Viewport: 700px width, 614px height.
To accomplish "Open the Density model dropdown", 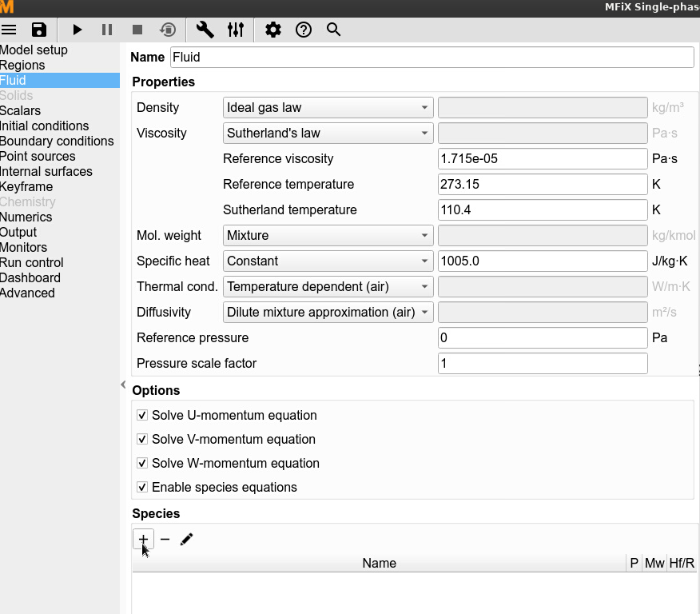I will coord(328,108).
